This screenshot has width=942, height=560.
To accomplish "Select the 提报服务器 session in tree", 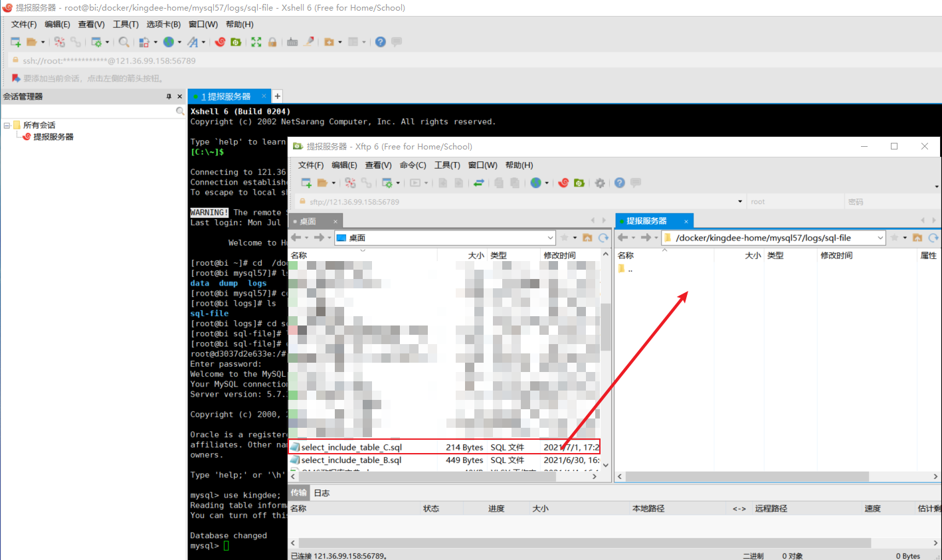I will point(53,137).
